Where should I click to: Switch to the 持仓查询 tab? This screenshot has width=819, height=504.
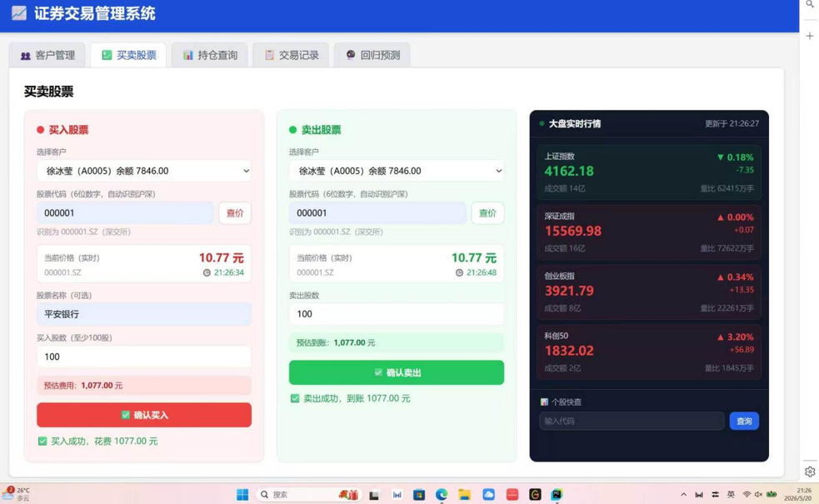coord(210,55)
